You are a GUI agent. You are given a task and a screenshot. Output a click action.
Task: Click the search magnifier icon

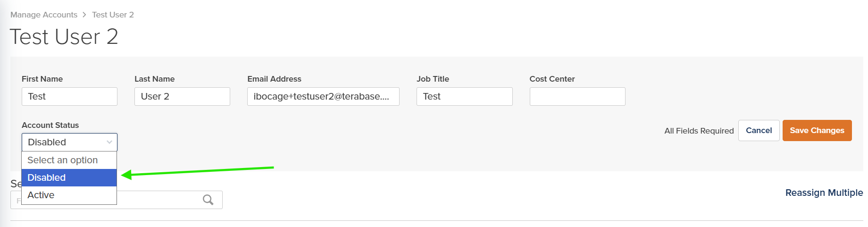208,200
